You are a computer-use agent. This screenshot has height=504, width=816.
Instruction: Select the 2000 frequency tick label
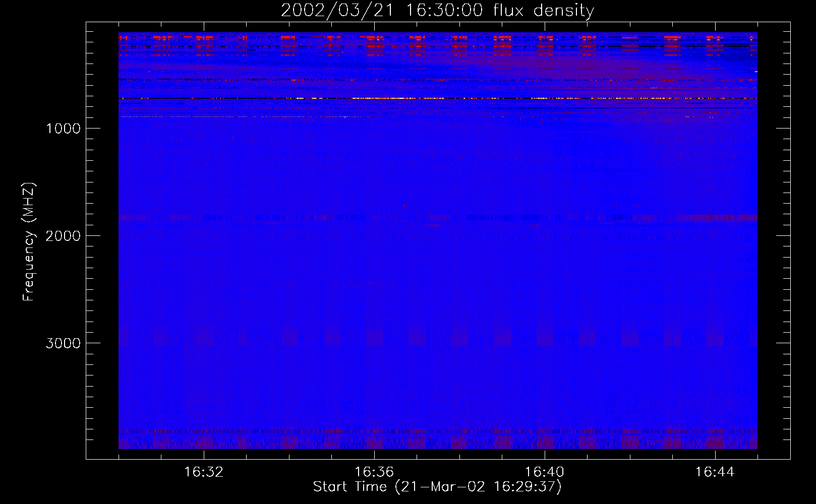63,236
